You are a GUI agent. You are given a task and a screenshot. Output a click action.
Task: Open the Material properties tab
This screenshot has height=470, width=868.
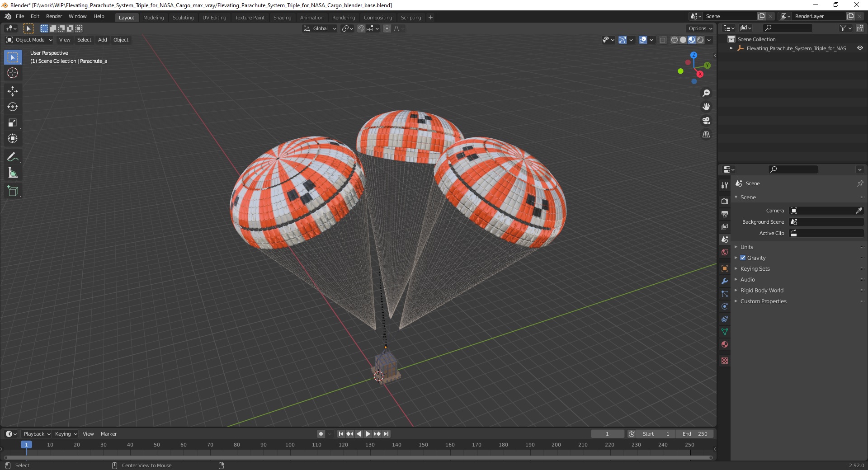[725, 344]
